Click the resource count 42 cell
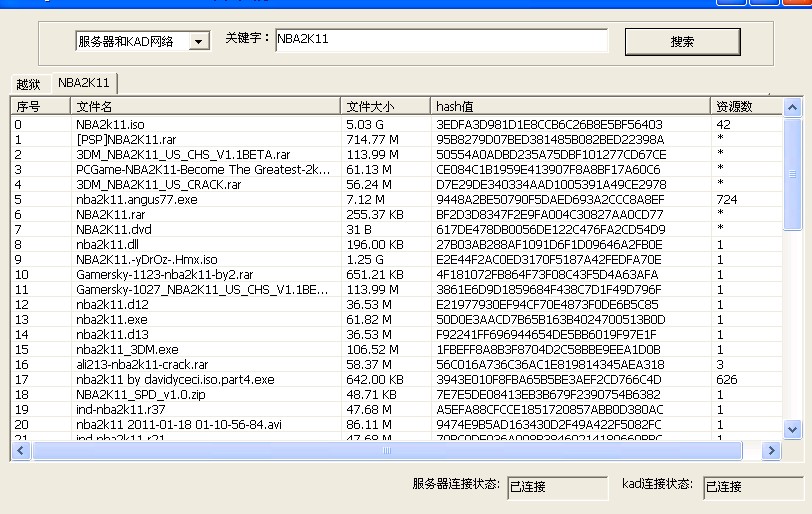The image size is (812, 514). pyautogui.click(x=723, y=124)
